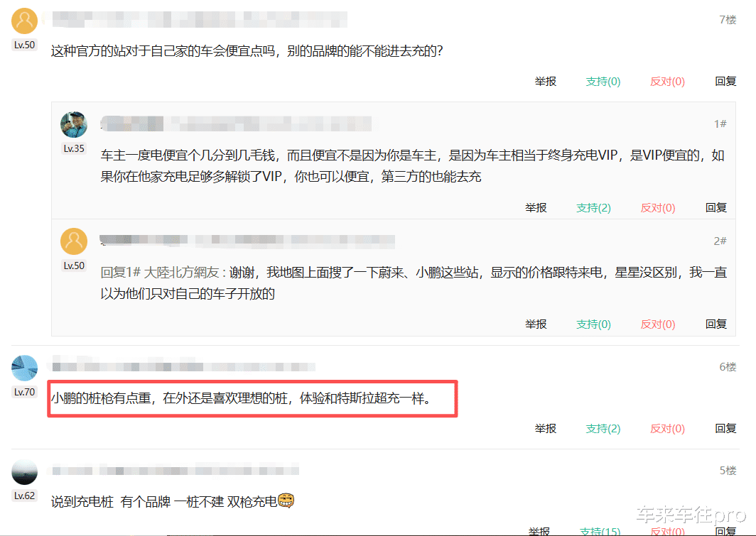Click the 5楼 commenter's dark avatar
Image resolution: width=756 pixels, height=536 pixels.
tap(24, 471)
